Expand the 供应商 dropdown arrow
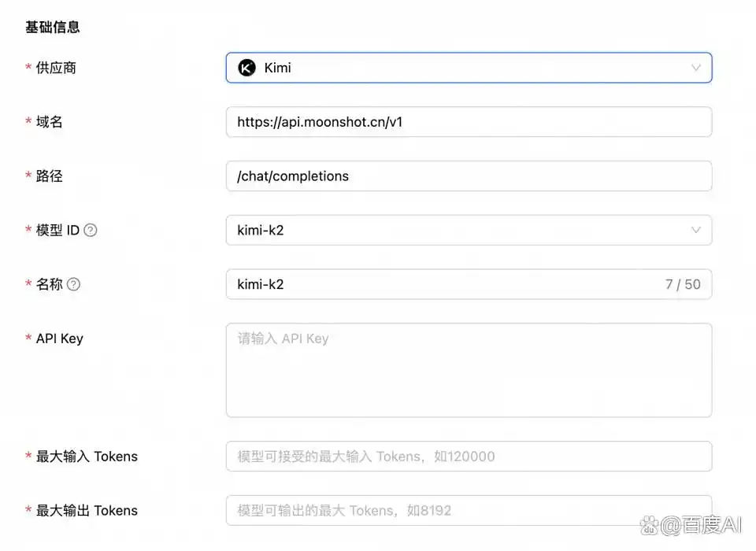The width and height of the screenshot is (756, 551). click(x=695, y=68)
